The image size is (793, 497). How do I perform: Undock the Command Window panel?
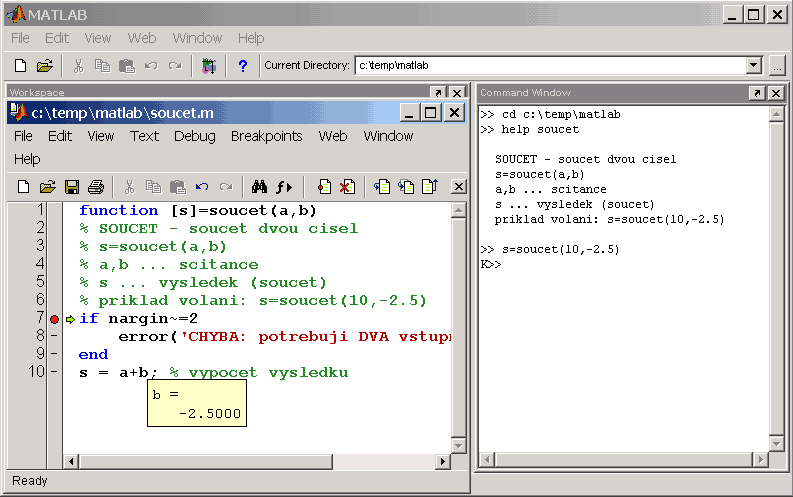coord(757,93)
